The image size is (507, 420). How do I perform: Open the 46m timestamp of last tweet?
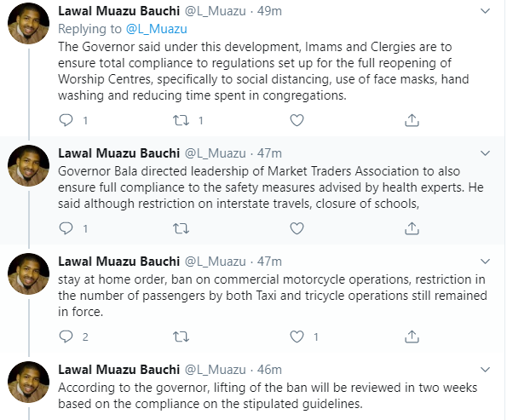269,370
